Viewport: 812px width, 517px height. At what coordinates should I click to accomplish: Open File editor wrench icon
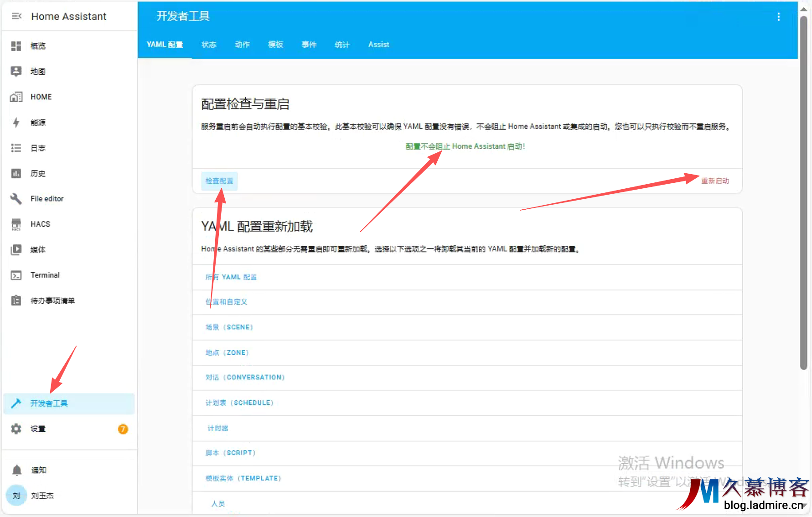[x=16, y=199]
